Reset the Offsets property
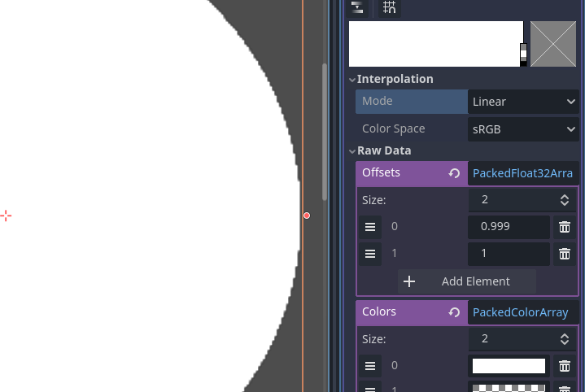Screen dimensions: 585x392 click(x=454, y=173)
